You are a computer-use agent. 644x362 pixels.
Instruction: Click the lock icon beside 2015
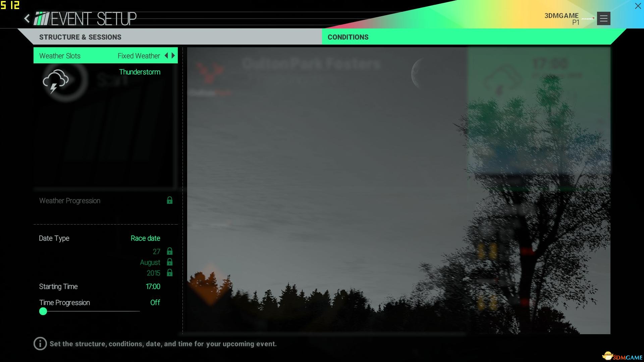coord(170,273)
